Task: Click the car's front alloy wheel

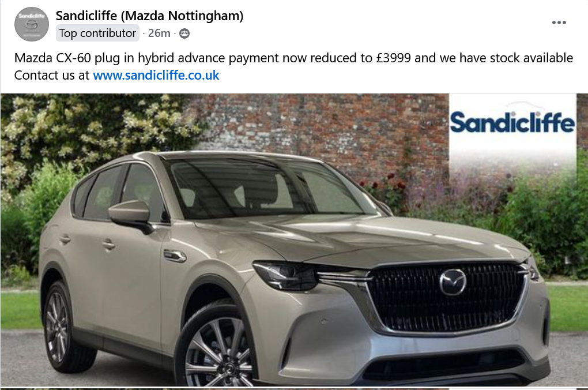Action: coord(216,349)
